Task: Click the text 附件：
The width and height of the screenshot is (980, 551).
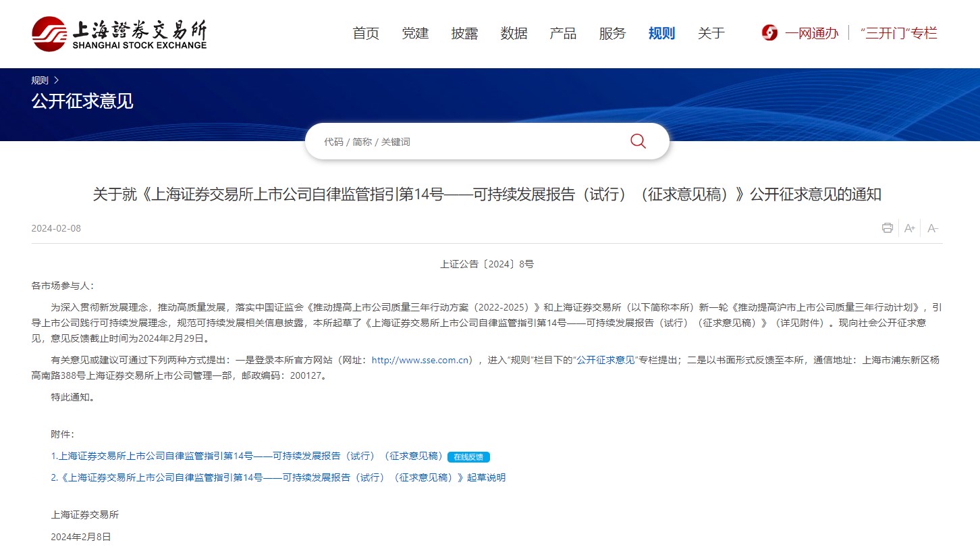Action: coord(63,434)
